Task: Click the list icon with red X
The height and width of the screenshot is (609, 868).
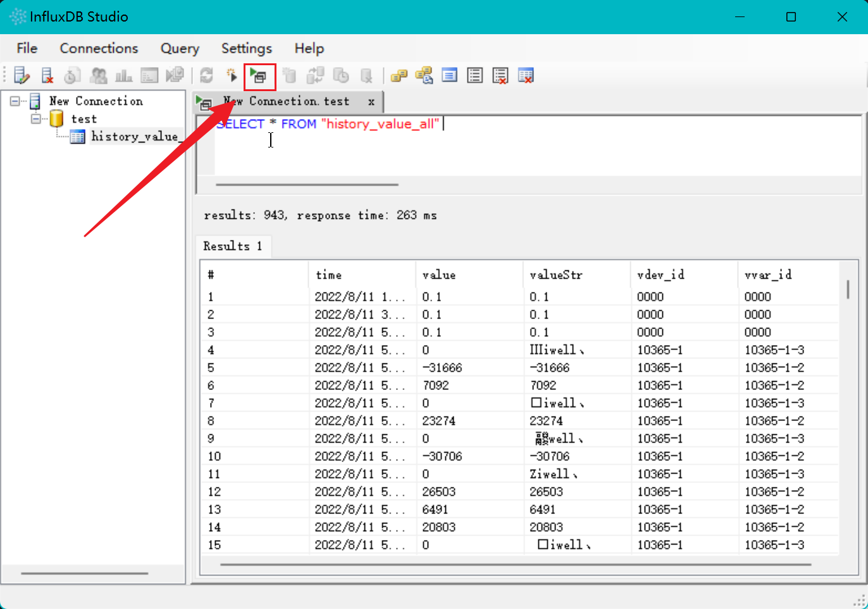Action: coord(500,75)
